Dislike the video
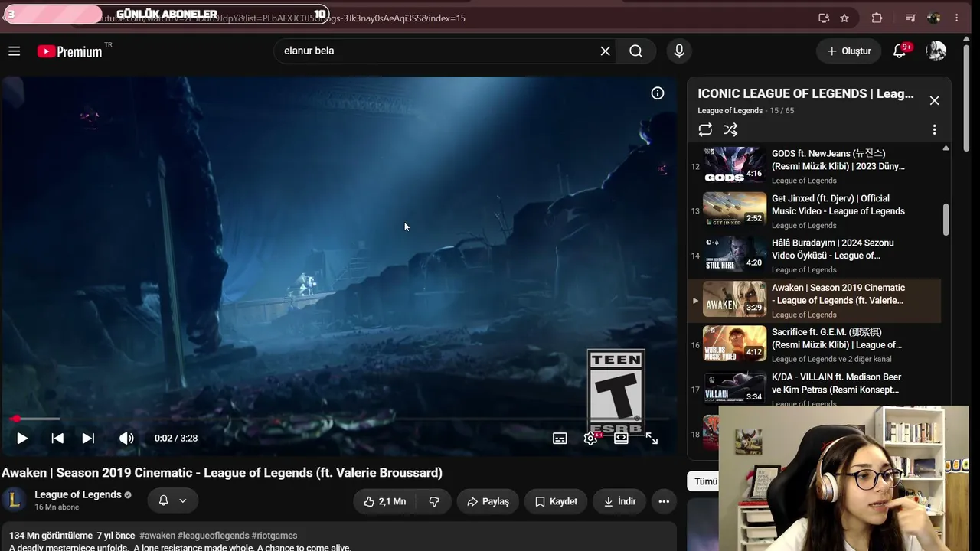Image resolution: width=980 pixels, height=551 pixels. click(434, 501)
